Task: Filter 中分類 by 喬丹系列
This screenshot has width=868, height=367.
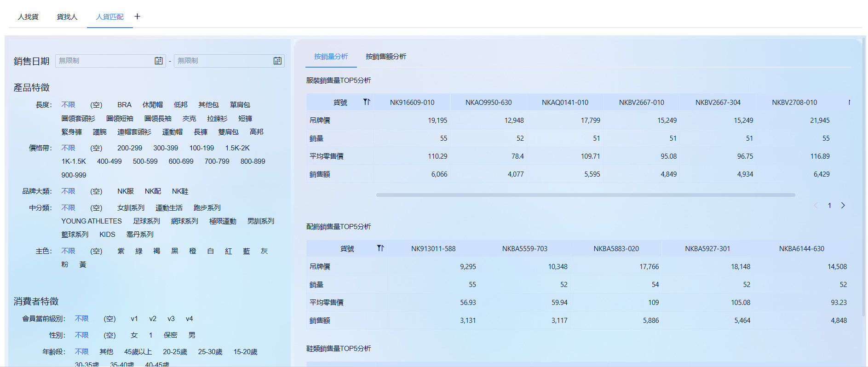Action: 140,235
